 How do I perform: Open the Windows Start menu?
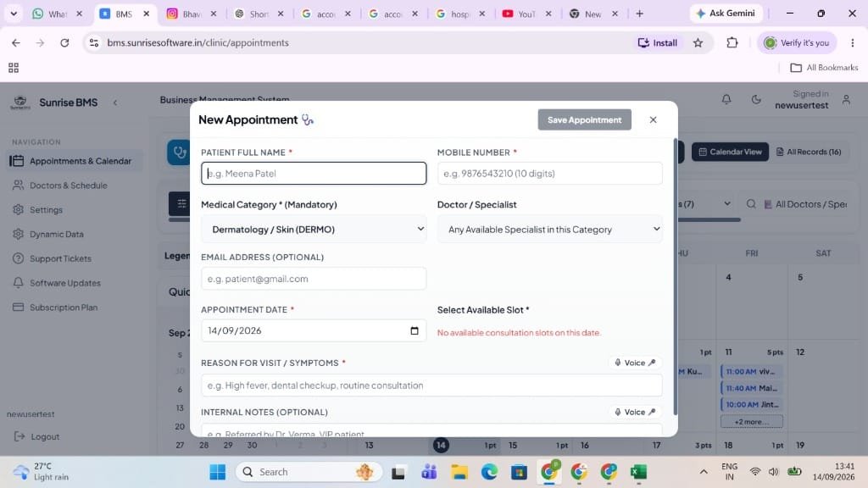[218, 472]
